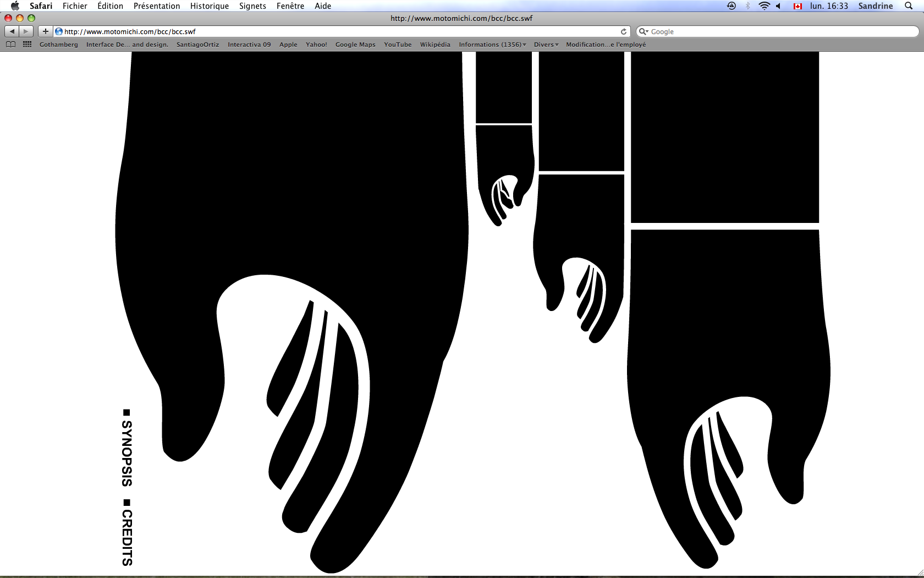This screenshot has width=924, height=578.
Task: Click the Google search field
Action: (x=777, y=31)
